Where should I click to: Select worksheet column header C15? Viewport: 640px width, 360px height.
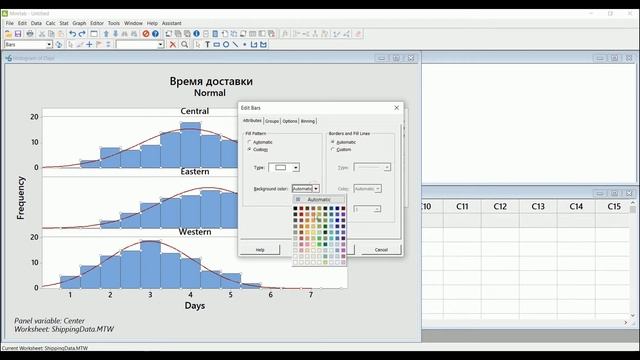coord(613,207)
